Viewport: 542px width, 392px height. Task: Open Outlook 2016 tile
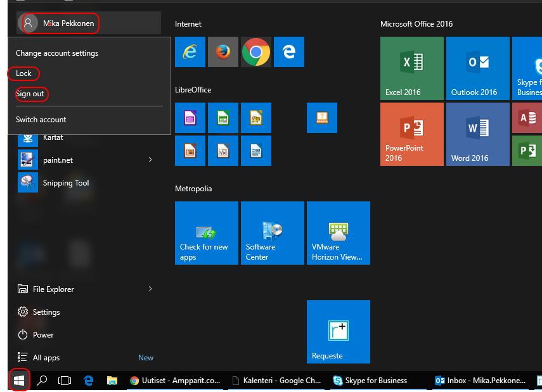[478, 68]
